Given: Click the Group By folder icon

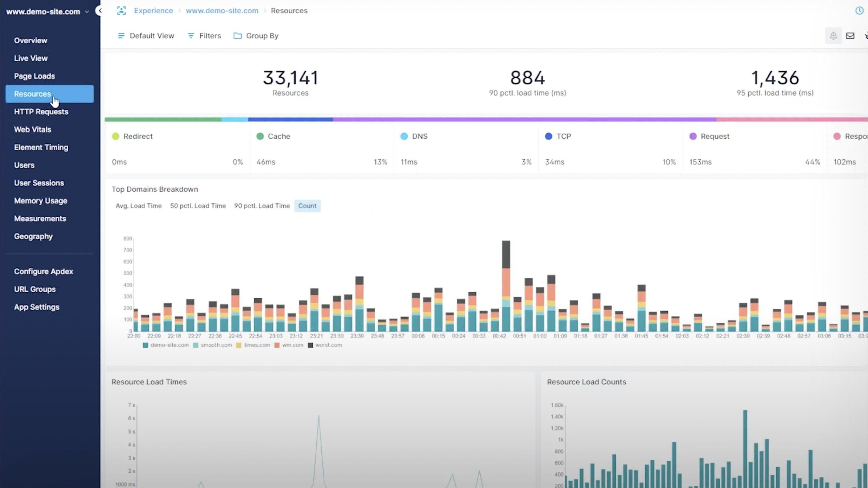Looking at the screenshot, I should [237, 36].
